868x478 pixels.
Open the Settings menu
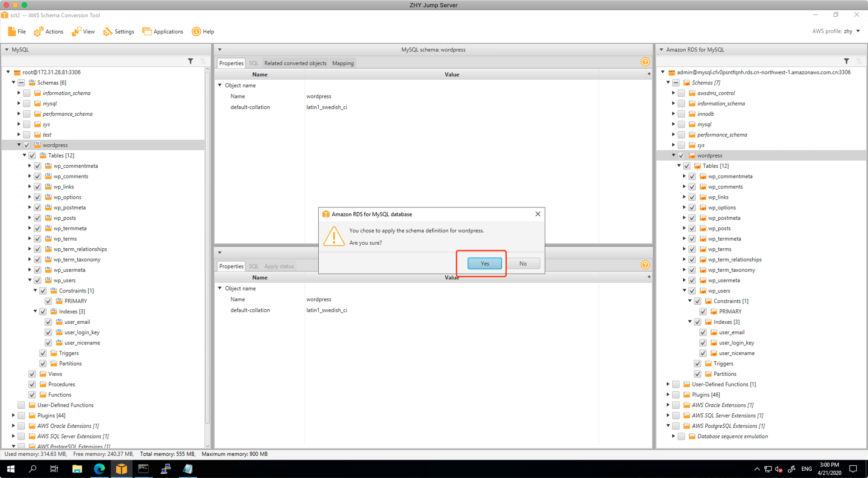[x=119, y=32]
